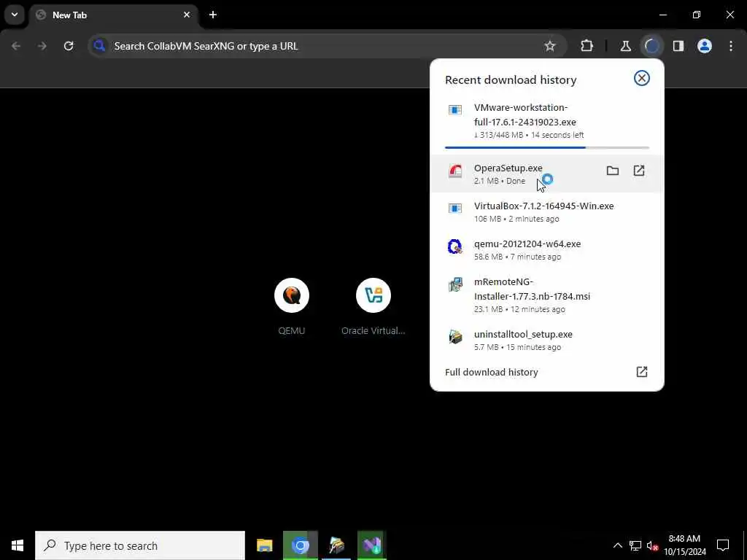Image resolution: width=747 pixels, height=560 pixels.
Task: Click the browser Forward arrow
Action: click(42, 46)
